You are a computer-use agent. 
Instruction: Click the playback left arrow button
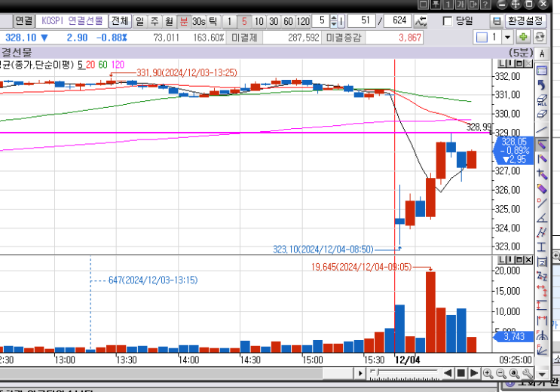click(x=448, y=373)
